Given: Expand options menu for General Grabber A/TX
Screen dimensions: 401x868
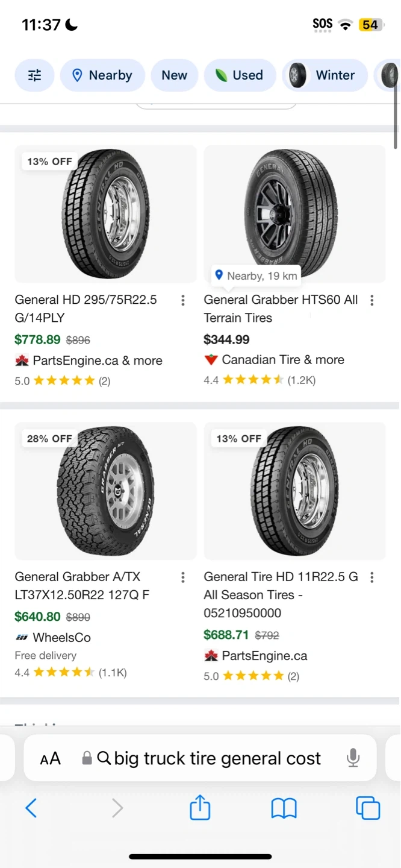Looking at the screenshot, I should 183,577.
